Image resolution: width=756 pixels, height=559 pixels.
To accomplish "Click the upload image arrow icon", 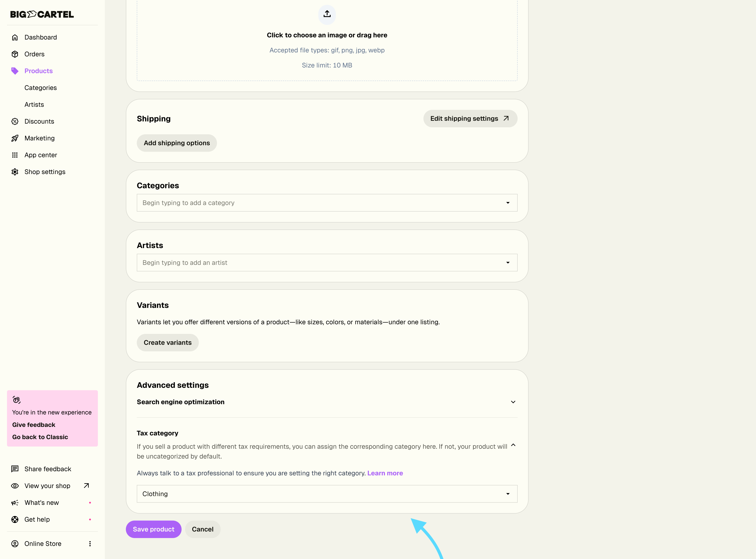I will pyautogui.click(x=327, y=14).
